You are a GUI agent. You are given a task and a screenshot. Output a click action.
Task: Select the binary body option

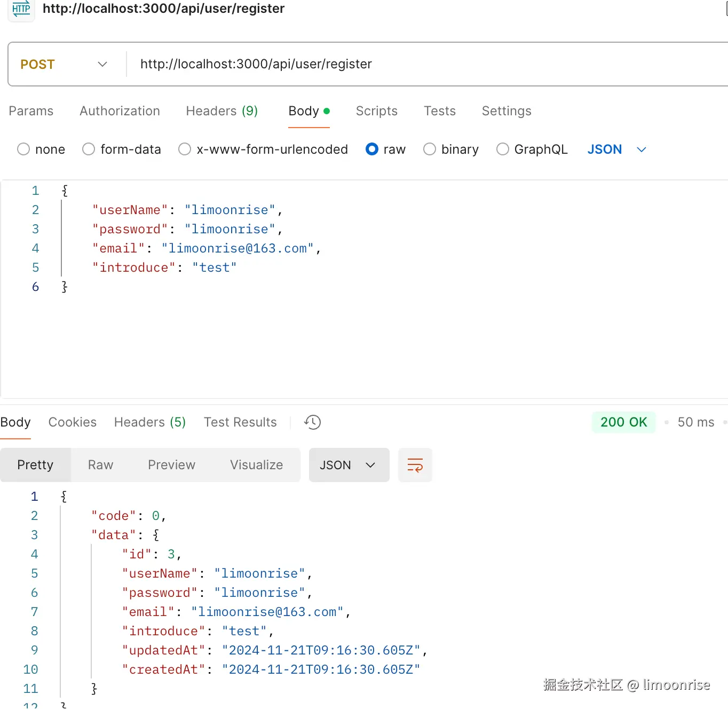tap(430, 149)
